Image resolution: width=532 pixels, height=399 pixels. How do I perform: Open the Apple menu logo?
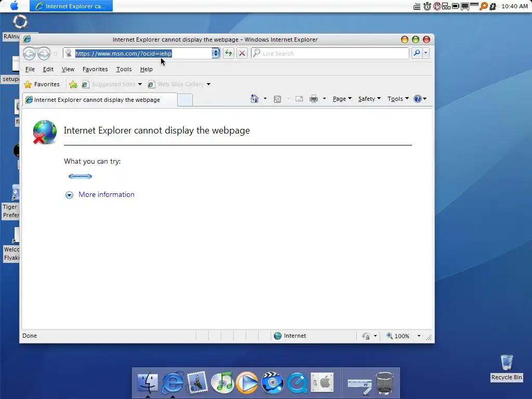(x=14, y=6)
